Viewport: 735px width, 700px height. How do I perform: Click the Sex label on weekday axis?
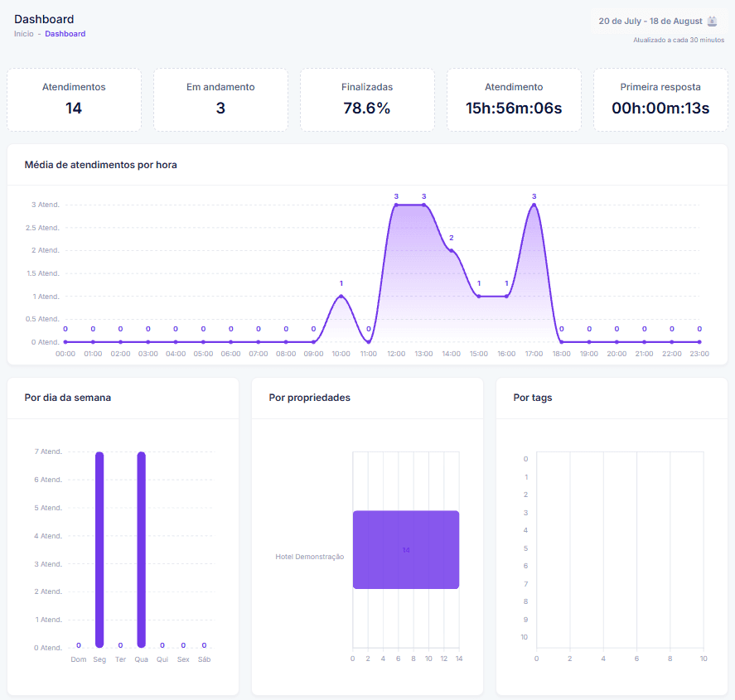[x=183, y=659]
